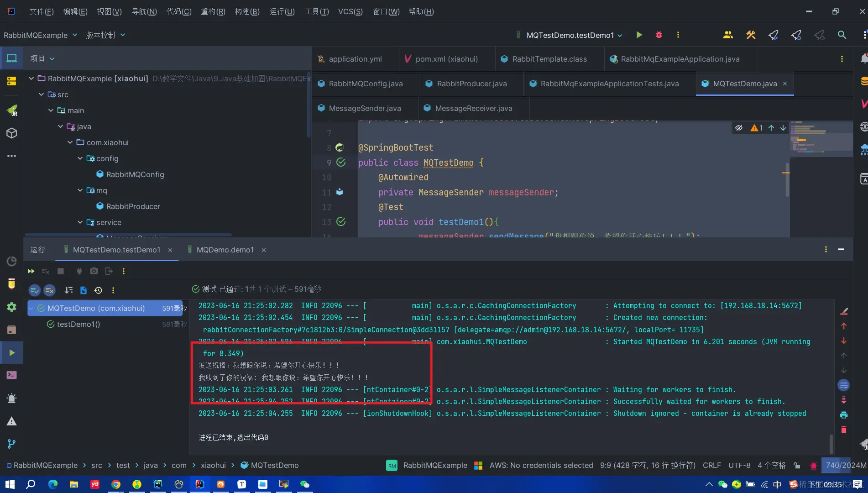Screen dimensions: 868x493
Task: Open Structure tool window icon in left sidebar
Action: (11, 82)
